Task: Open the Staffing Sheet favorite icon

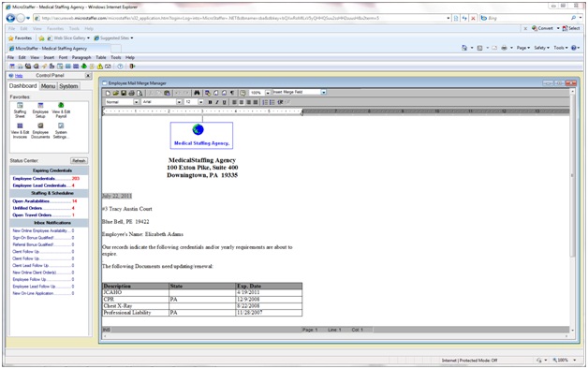Action: click(20, 110)
